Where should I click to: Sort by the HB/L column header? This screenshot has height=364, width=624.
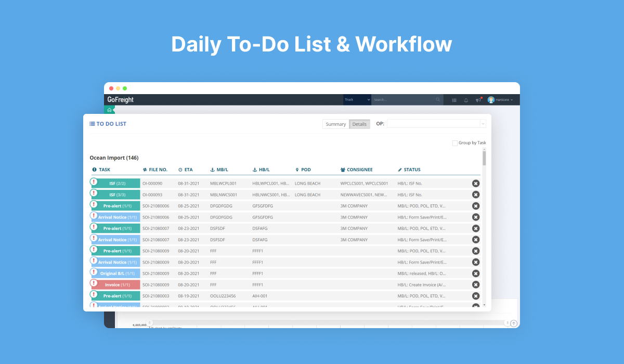click(261, 170)
